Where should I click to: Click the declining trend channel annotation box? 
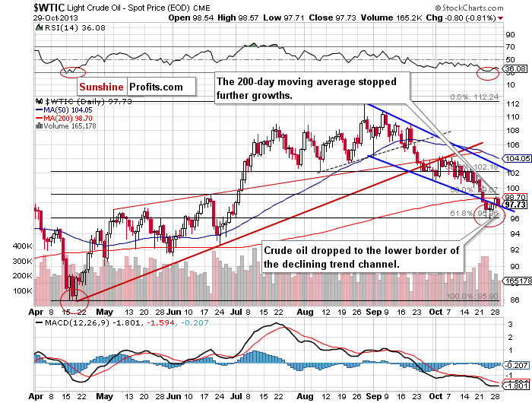(363, 257)
